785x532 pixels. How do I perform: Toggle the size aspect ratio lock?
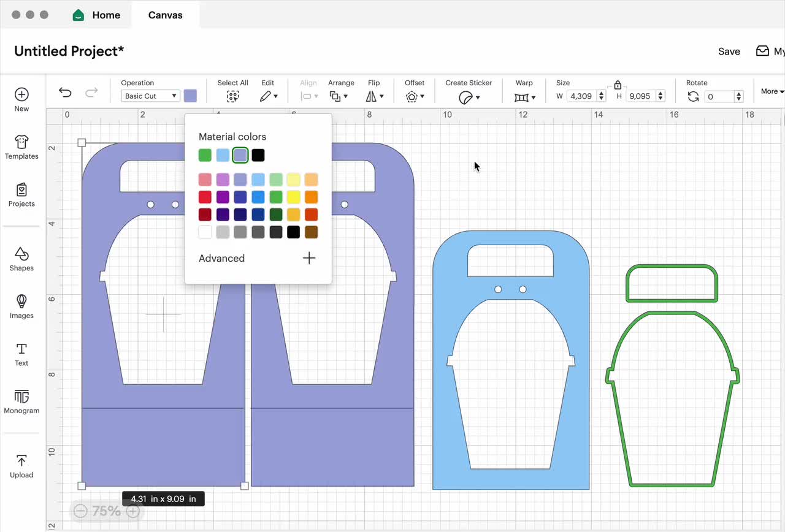pos(618,86)
